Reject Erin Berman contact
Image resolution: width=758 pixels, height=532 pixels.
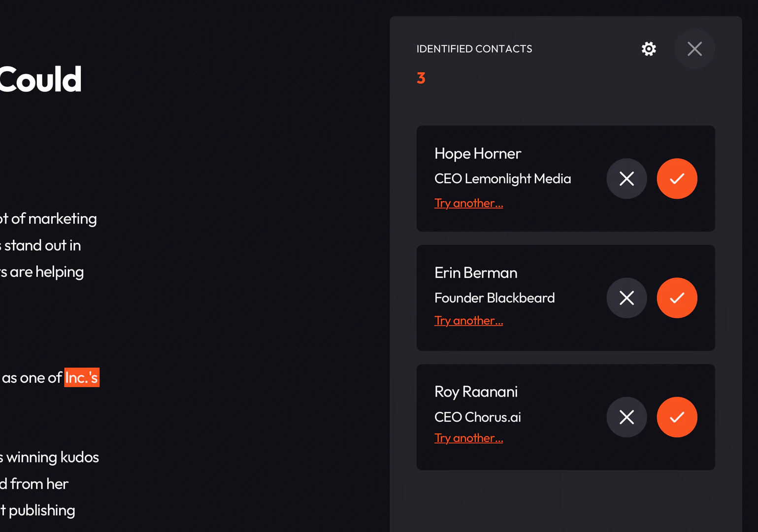(626, 298)
